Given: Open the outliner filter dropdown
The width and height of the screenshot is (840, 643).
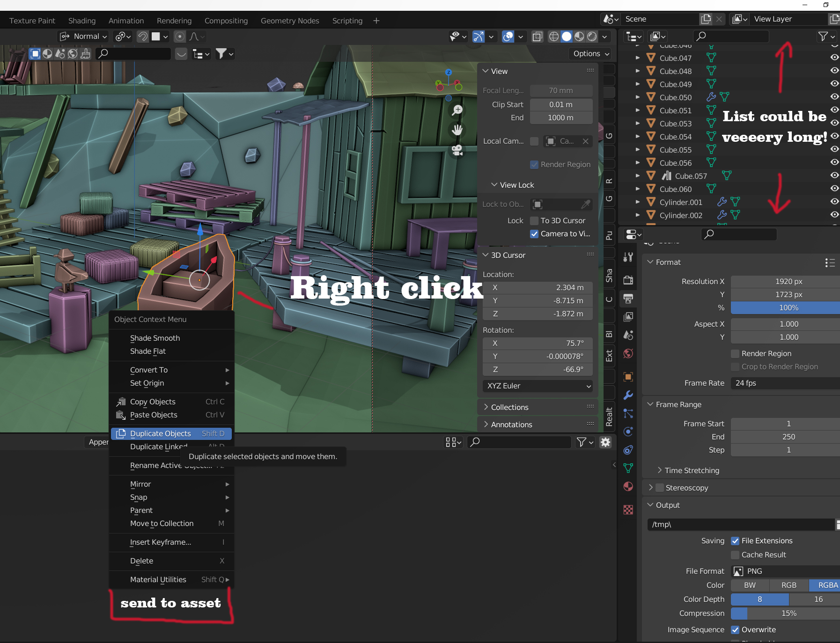Looking at the screenshot, I should (x=826, y=37).
